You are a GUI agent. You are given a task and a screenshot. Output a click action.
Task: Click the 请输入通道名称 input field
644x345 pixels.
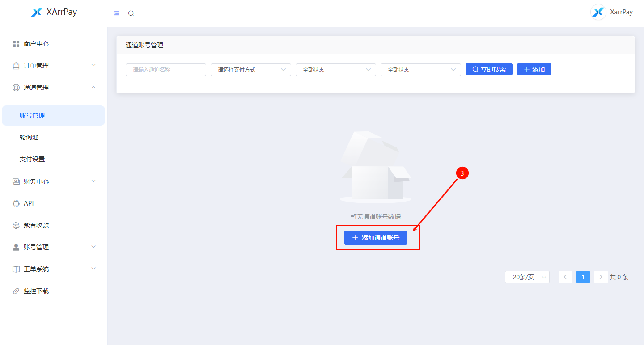point(165,70)
